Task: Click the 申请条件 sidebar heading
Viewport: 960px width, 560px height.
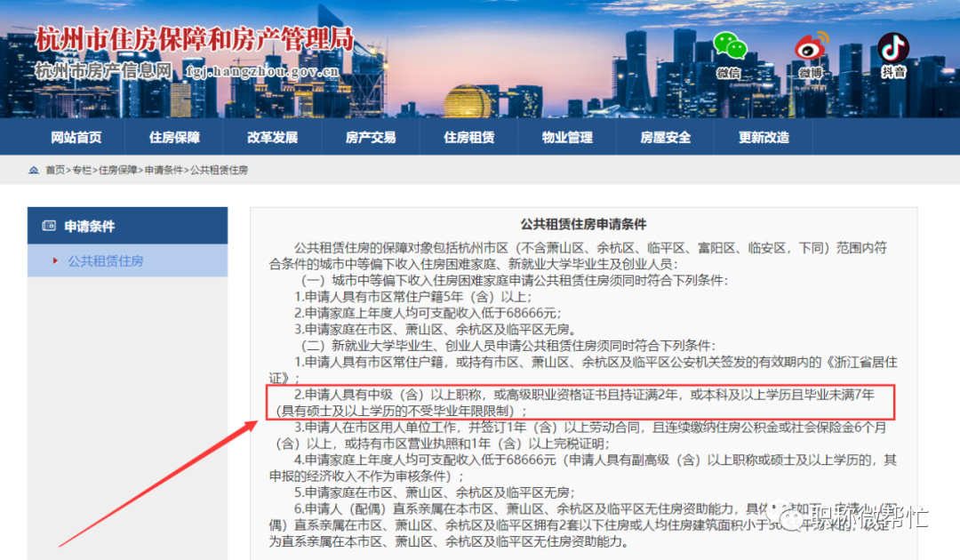Action: [x=90, y=227]
